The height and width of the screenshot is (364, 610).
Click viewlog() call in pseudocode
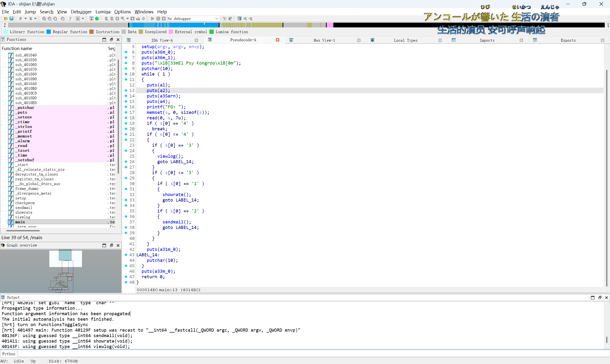click(170, 156)
